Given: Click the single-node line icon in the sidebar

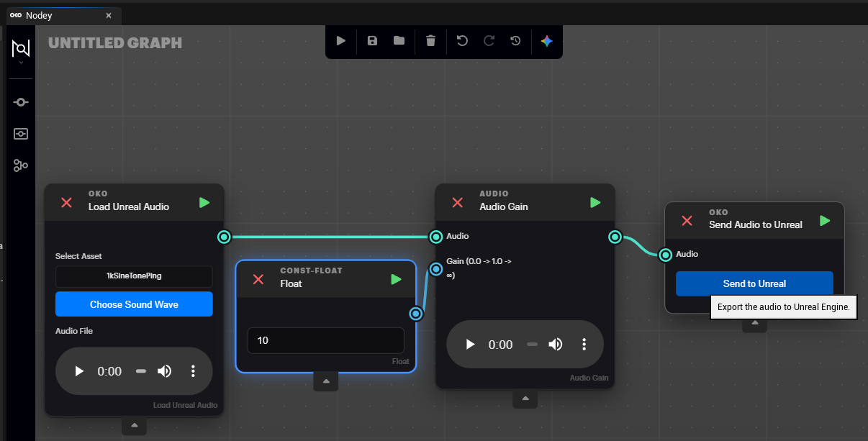Looking at the screenshot, I should 21,102.
